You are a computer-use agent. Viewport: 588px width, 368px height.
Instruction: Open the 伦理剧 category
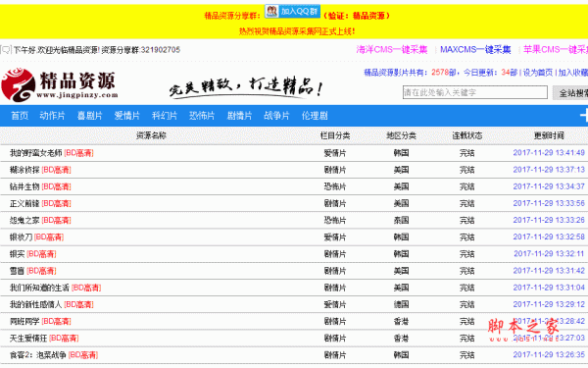click(315, 116)
